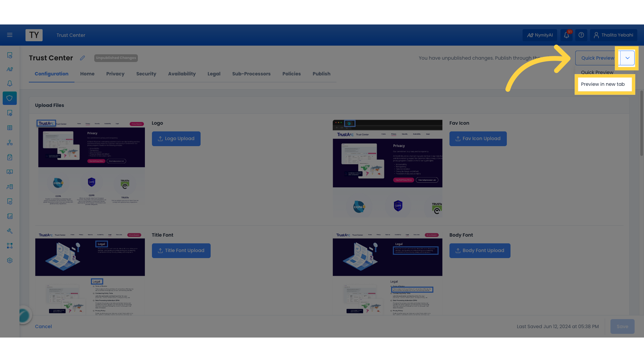Open the report chart sidebar icon
The image size is (644, 362).
[10, 216]
